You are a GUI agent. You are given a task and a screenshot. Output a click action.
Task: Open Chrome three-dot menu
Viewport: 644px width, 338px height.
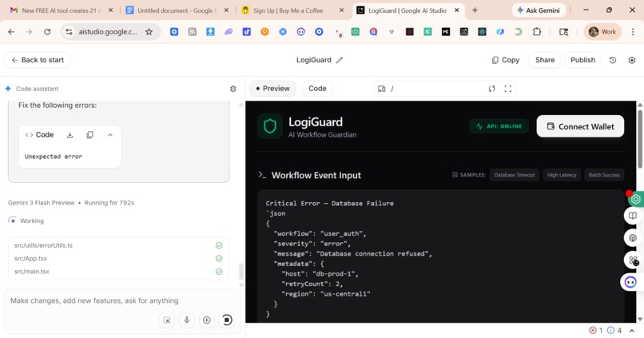pos(633,32)
